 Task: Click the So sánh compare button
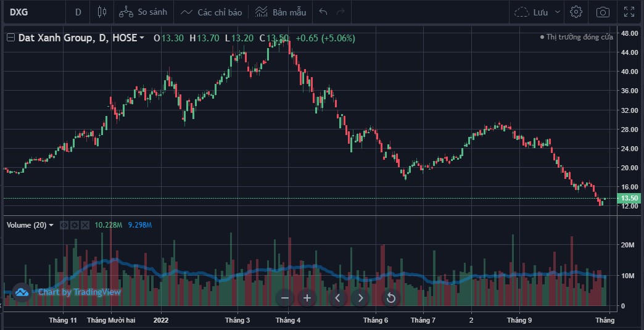coord(143,12)
